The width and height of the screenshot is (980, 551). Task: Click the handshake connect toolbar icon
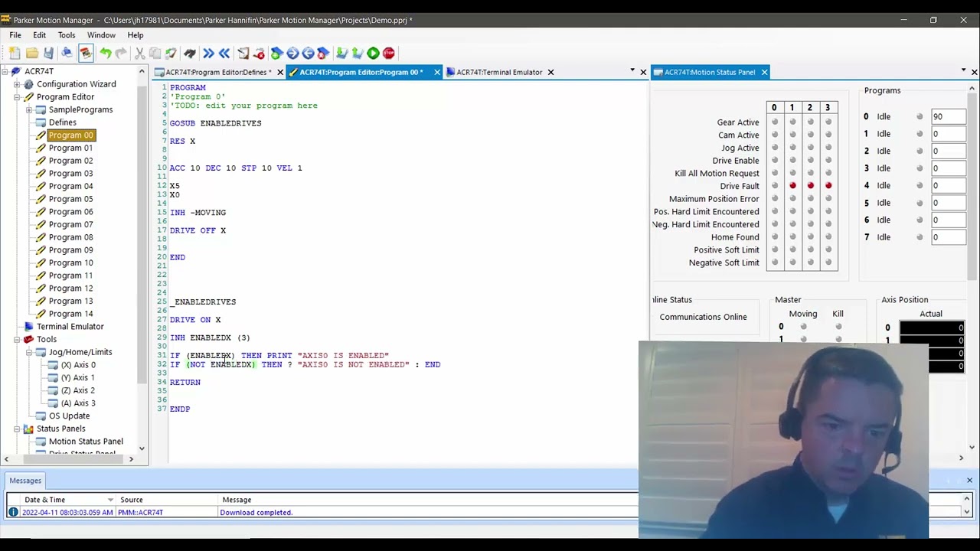point(189,53)
